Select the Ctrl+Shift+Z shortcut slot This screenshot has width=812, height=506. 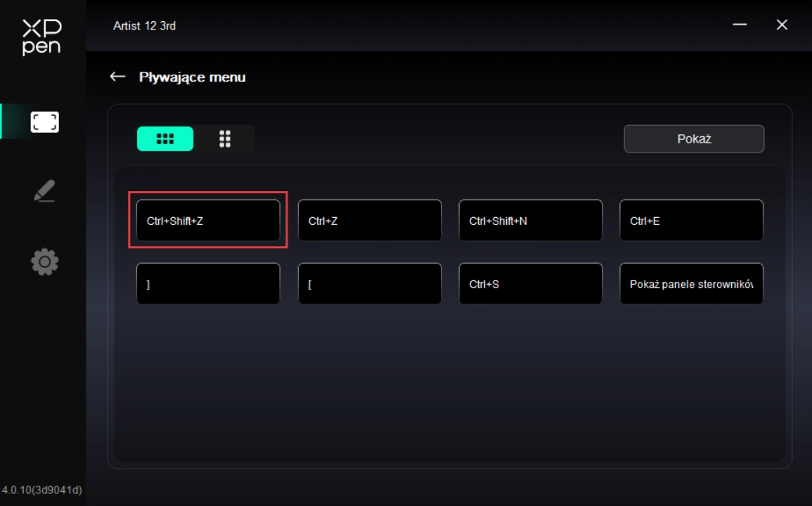tap(208, 221)
